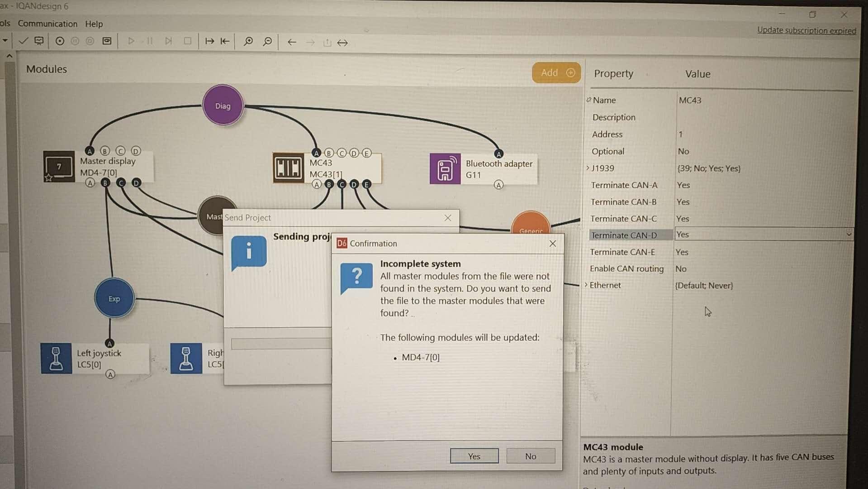Click the record circle icon in toolbar
This screenshot has width=868, height=489.
tap(60, 41)
